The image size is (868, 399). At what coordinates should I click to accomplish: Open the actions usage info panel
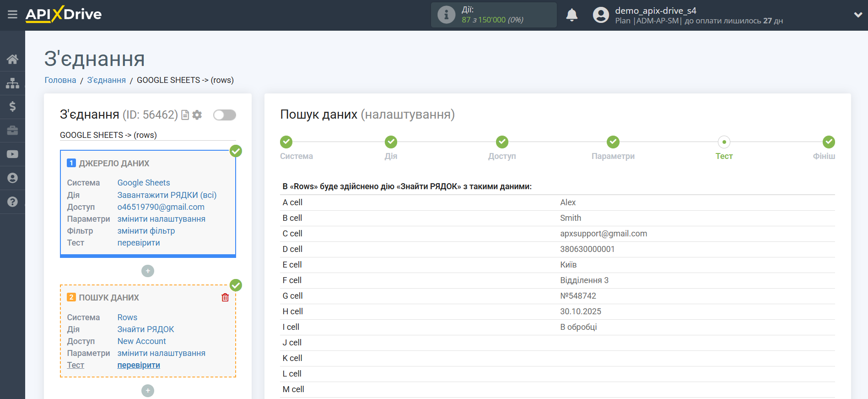[493, 15]
